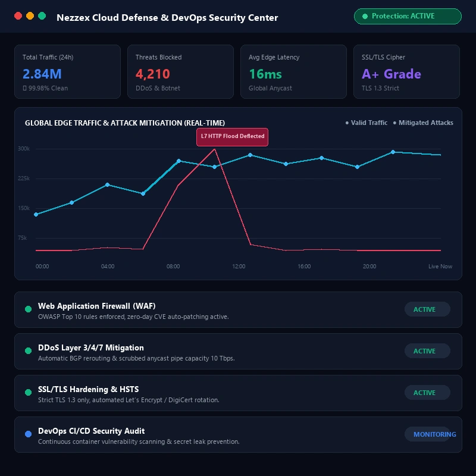Viewport: 476px width, 476px height.
Task: Click the Strict TLS 1.3 only description
Action: [x=129, y=400]
